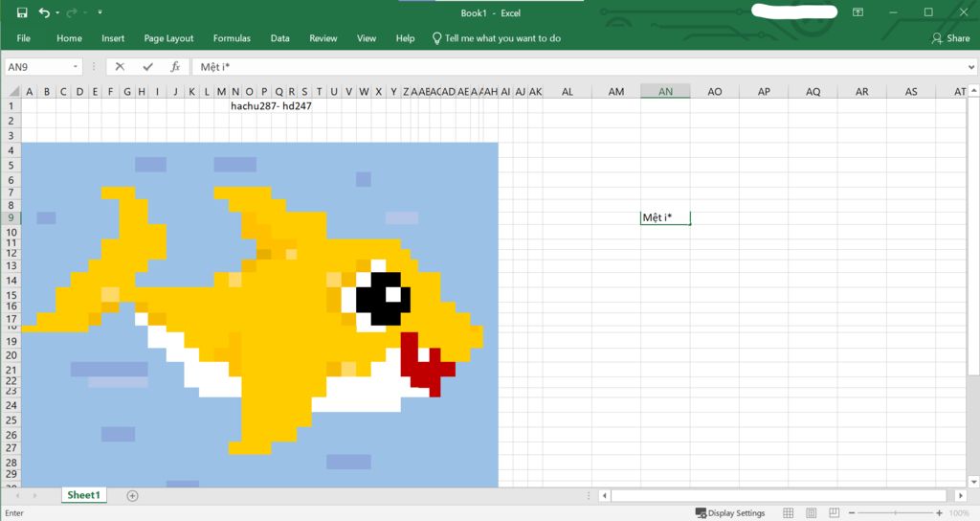Confirm entry with the checkmark icon
Image resolution: width=980 pixels, height=521 pixels.
click(147, 67)
